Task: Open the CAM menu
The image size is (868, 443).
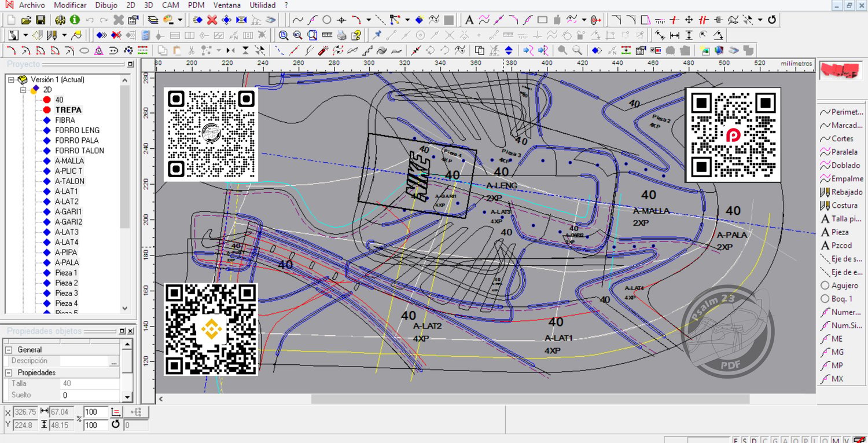Action: point(171,5)
